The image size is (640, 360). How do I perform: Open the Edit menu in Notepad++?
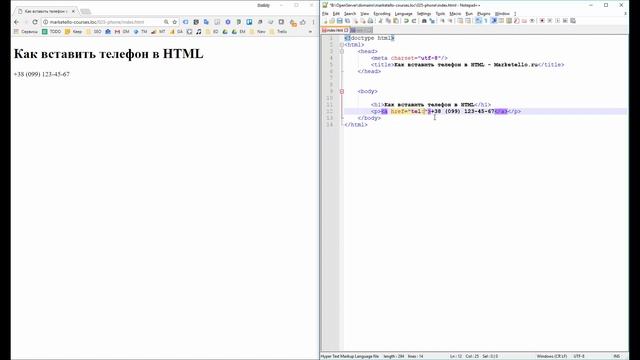click(336, 14)
